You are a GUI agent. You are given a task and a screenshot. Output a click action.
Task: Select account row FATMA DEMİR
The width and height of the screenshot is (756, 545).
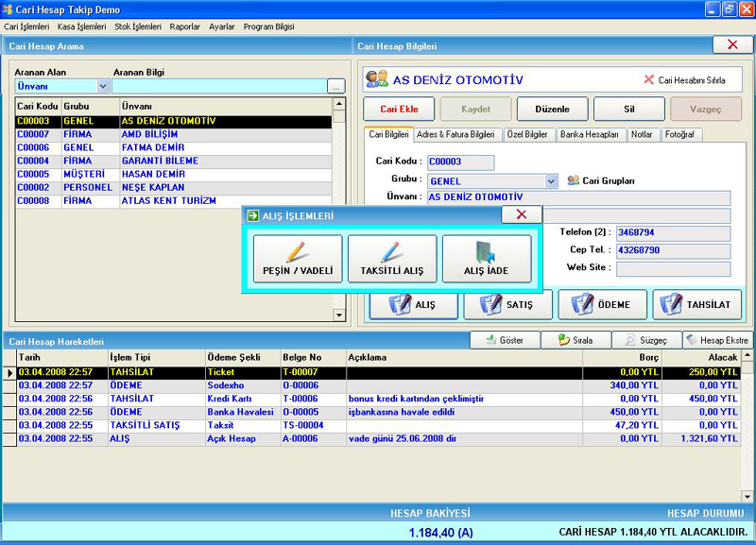pos(174,148)
